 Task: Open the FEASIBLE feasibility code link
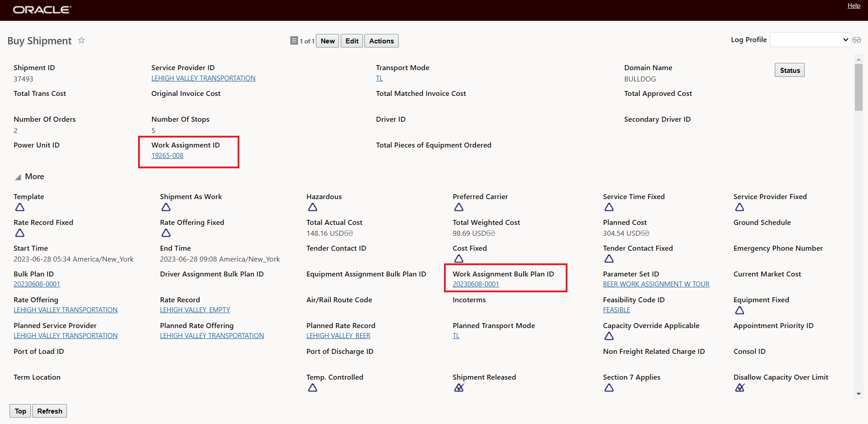click(x=616, y=310)
